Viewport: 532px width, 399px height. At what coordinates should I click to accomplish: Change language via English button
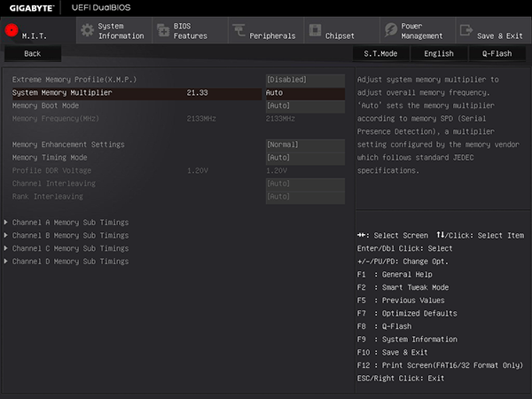tap(439, 53)
